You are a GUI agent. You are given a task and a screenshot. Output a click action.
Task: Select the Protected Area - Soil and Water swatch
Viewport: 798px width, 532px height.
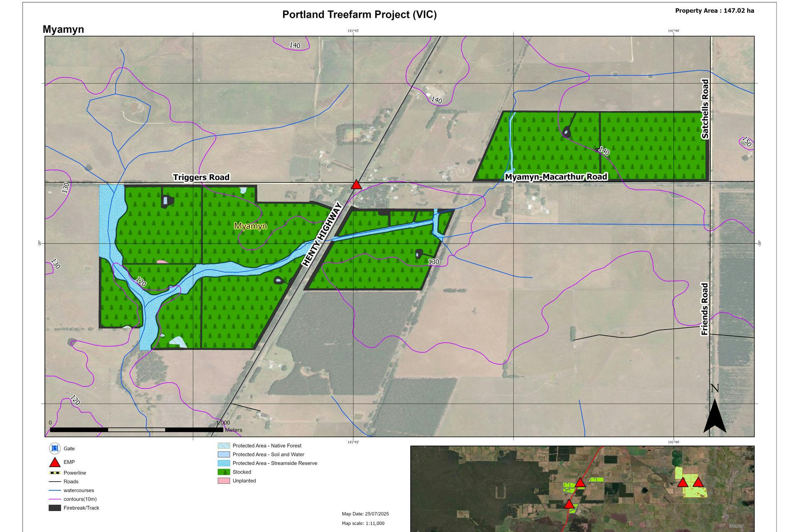[x=224, y=455]
